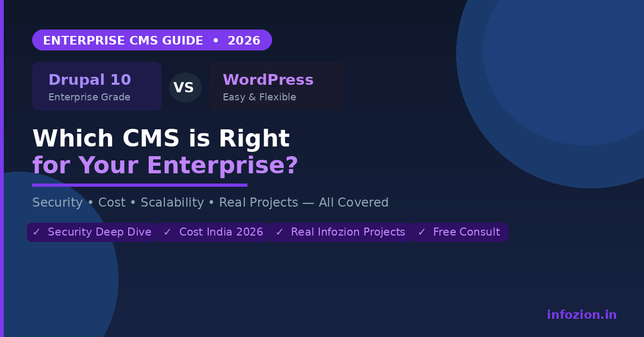This screenshot has width=644, height=337.
Task: Click the checkmark icon beside Security Deep Dive
Action: point(36,232)
